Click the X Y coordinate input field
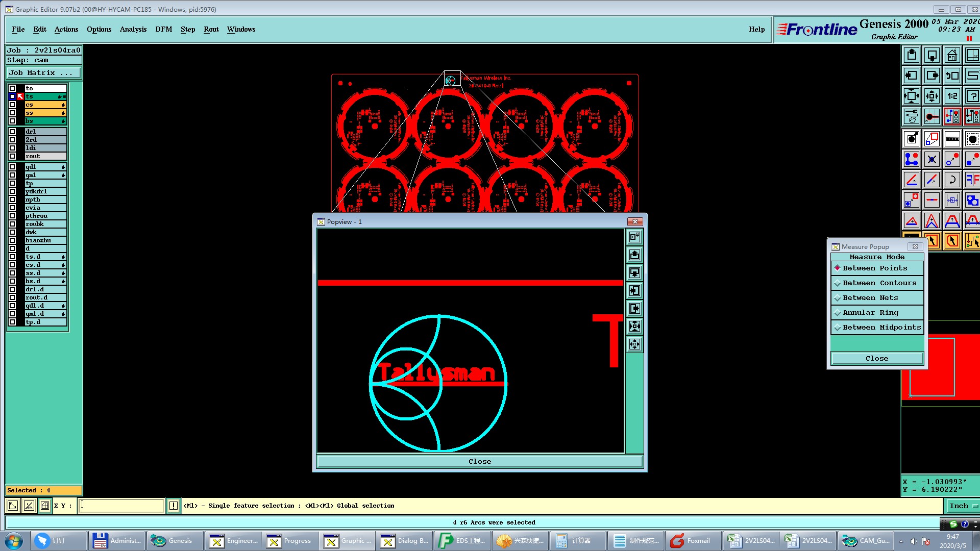Image resolution: width=980 pixels, height=551 pixels. [x=121, y=506]
